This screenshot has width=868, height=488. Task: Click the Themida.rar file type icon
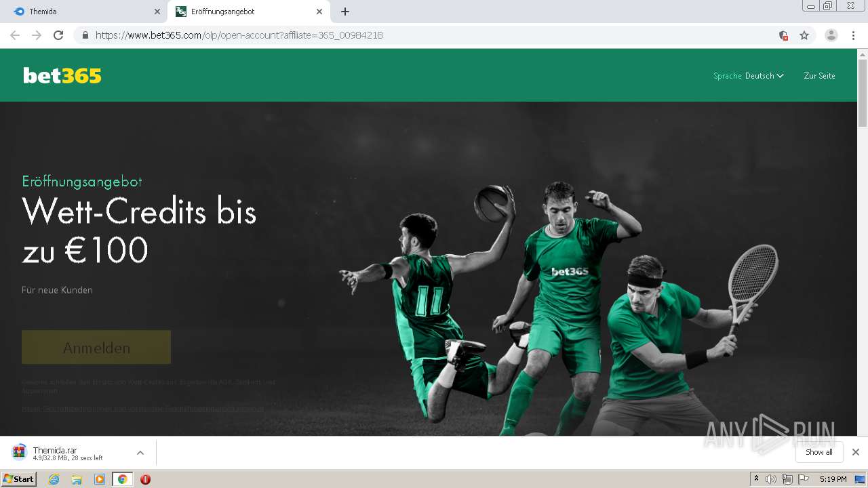[x=19, y=452]
